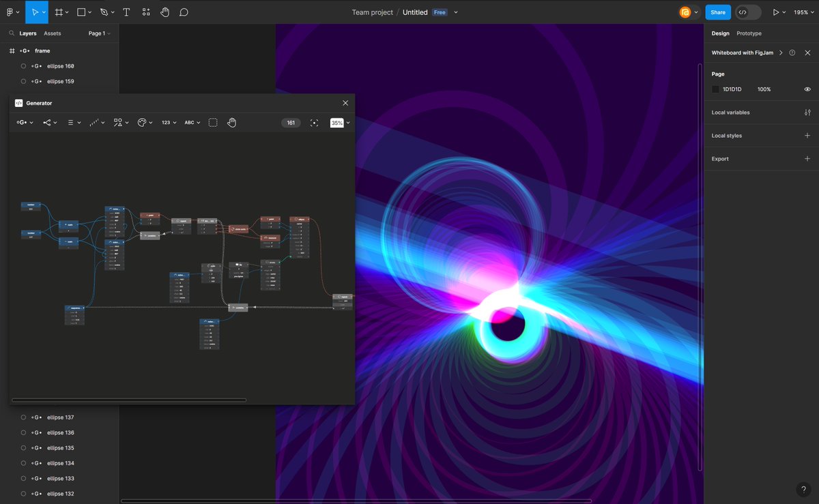
Task: Close the Generator plugin window
Action: [345, 103]
